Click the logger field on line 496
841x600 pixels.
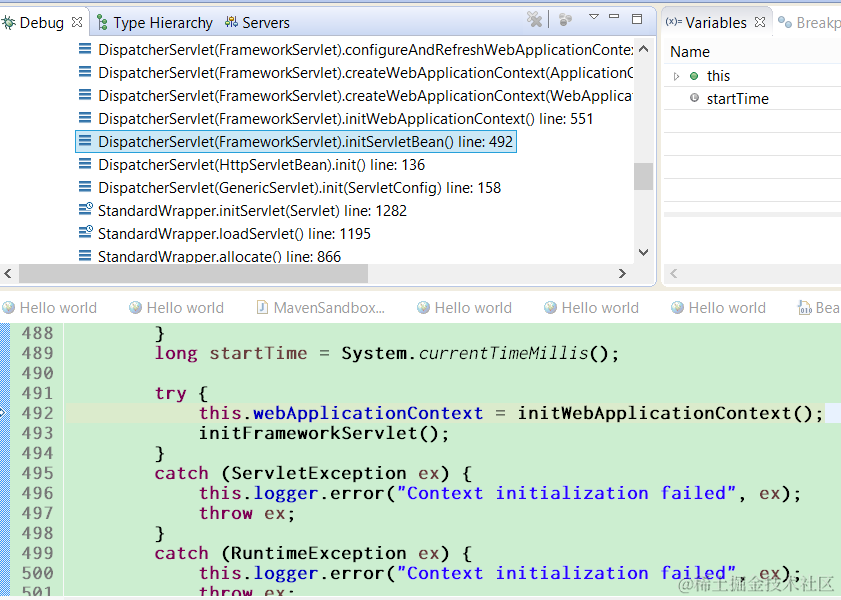point(285,493)
